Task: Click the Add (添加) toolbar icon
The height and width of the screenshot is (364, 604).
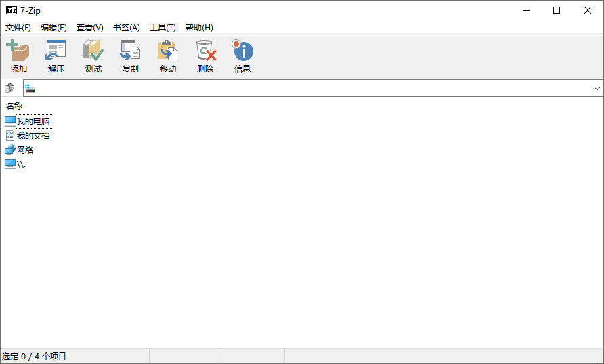Action: [x=19, y=51]
